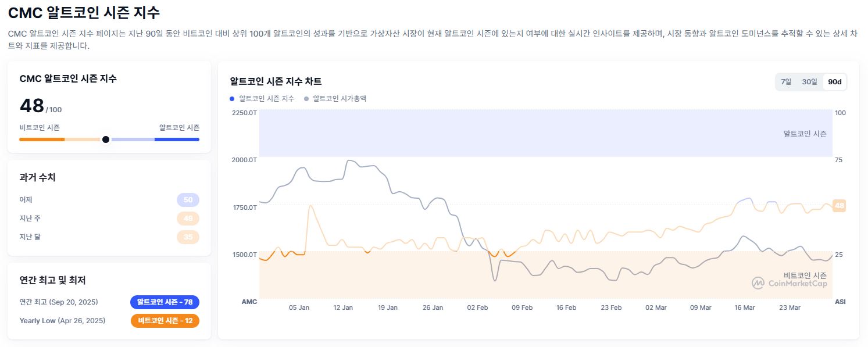Click the 지난 주 value badge showing 49
Viewport: 868px width, 347px height.
[188, 218]
